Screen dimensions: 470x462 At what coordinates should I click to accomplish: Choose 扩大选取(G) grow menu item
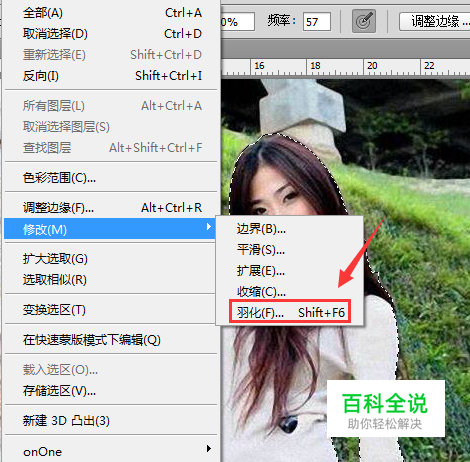coord(110,259)
